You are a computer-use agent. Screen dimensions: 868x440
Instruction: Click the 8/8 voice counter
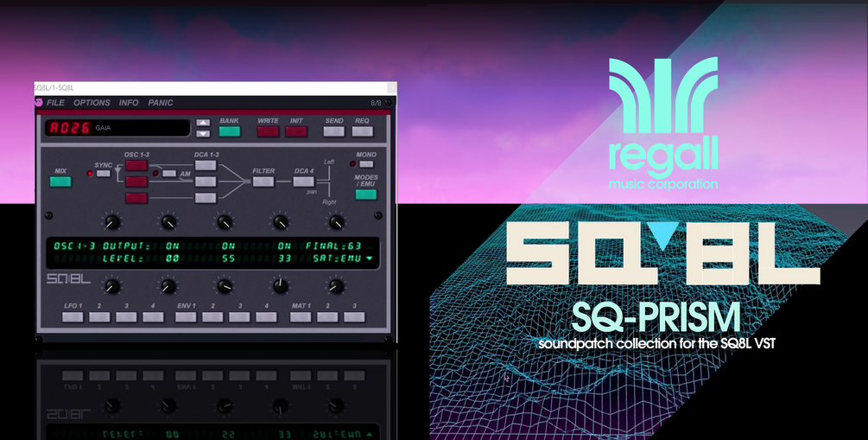[x=376, y=103]
